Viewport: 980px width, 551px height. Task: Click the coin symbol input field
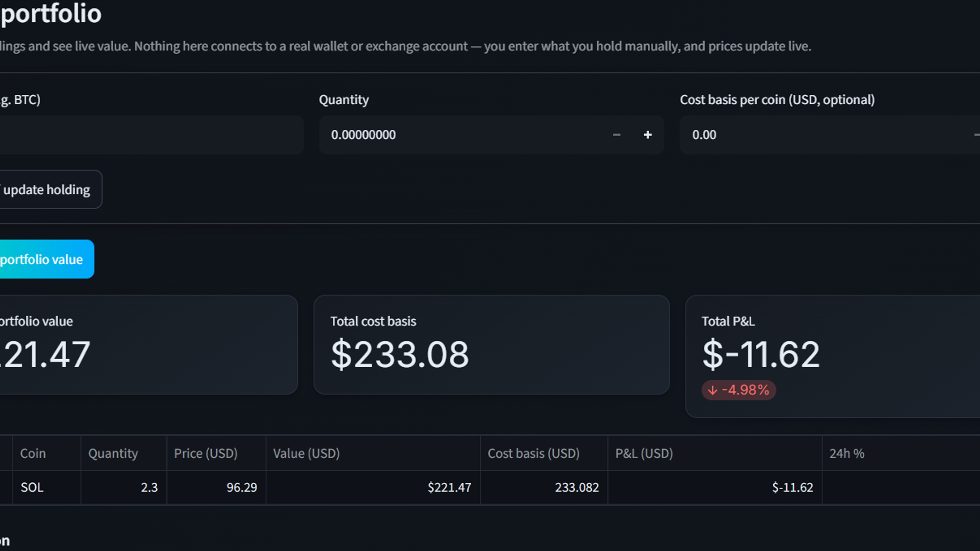tap(152, 135)
